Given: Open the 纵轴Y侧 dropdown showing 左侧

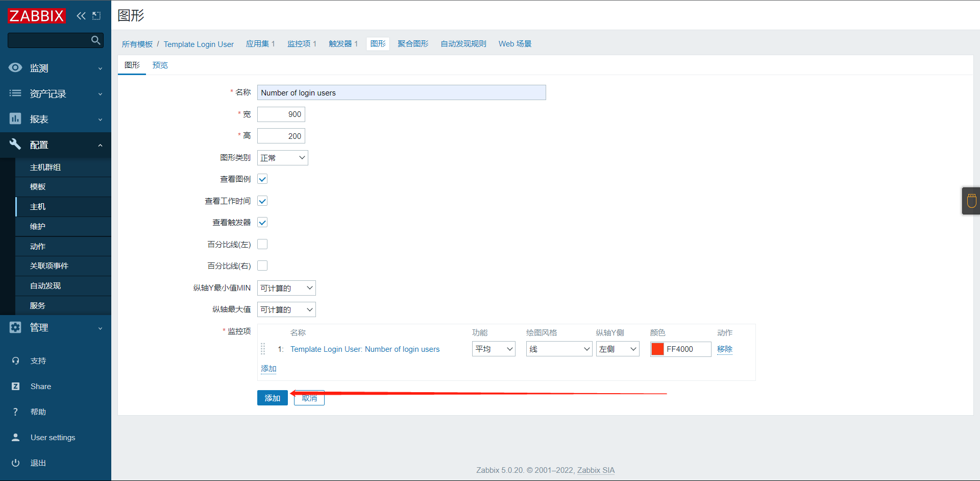Looking at the screenshot, I should pyautogui.click(x=618, y=349).
